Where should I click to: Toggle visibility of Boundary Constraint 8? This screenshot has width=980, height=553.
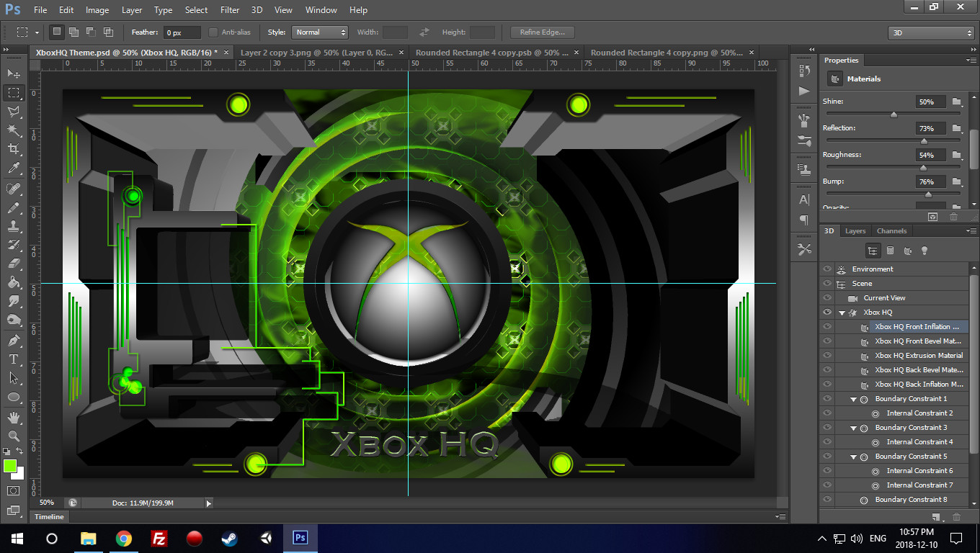[827, 500]
